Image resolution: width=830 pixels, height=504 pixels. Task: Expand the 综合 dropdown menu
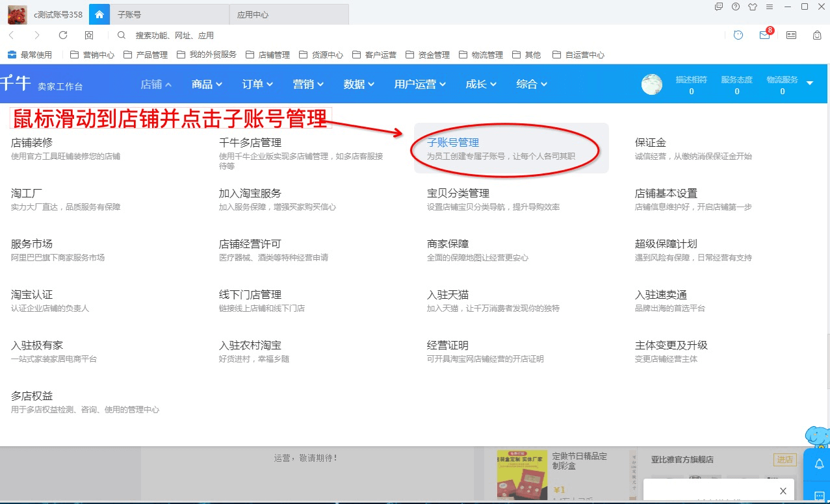click(x=532, y=84)
